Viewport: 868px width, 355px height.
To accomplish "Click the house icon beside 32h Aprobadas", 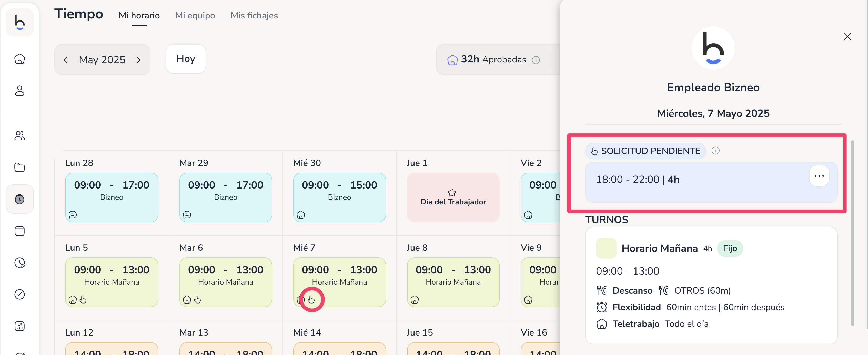I will pyautogui.click(x=452, y=60).
